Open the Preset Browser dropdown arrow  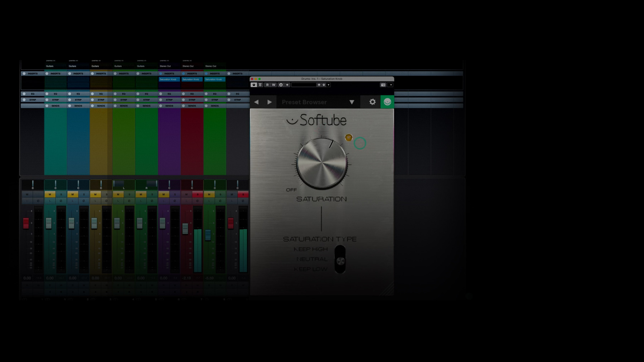pyautogui.click(x=352, y=102)
